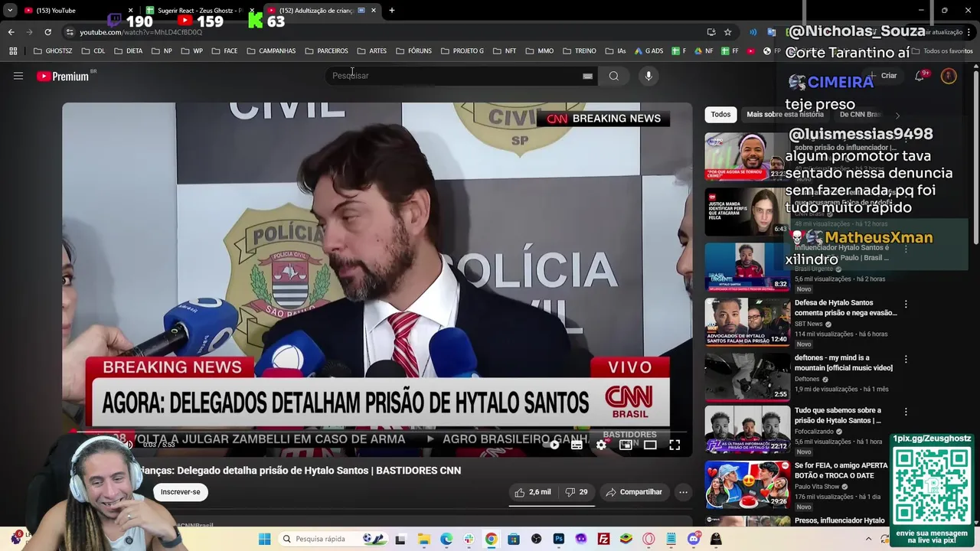Toggle subtitles/captions button in player
The width and height of the screenshot is (980, 551).
577,445
